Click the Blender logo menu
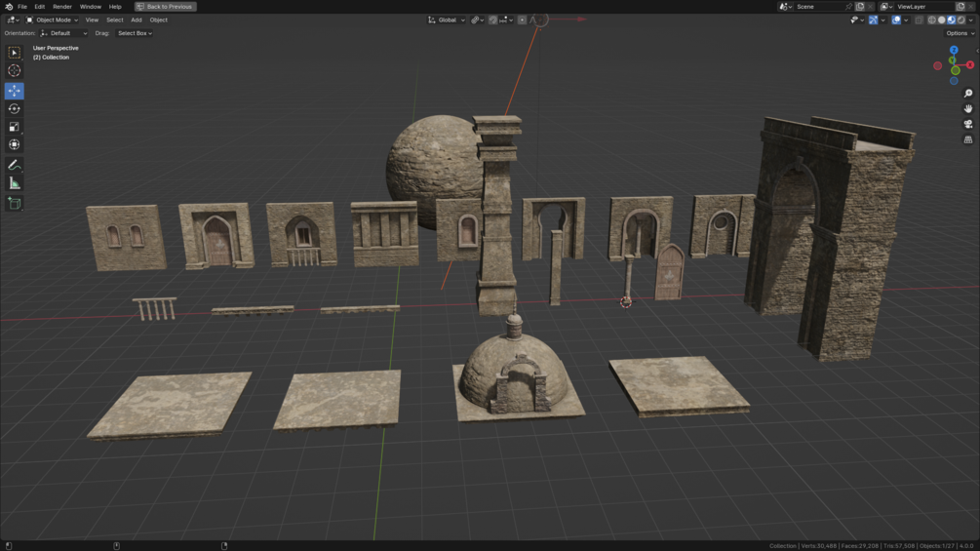The height and width of the screenshot is (551, 980). (9, 6)
